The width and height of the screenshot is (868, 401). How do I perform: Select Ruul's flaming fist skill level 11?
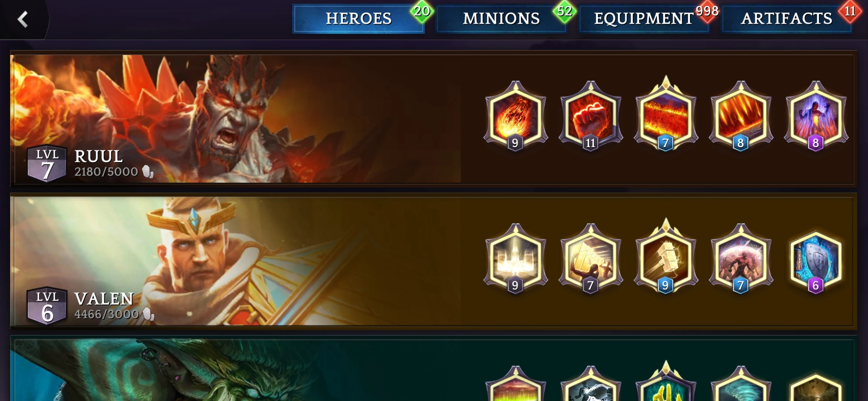pyautogui.click(x=591, y=116)
